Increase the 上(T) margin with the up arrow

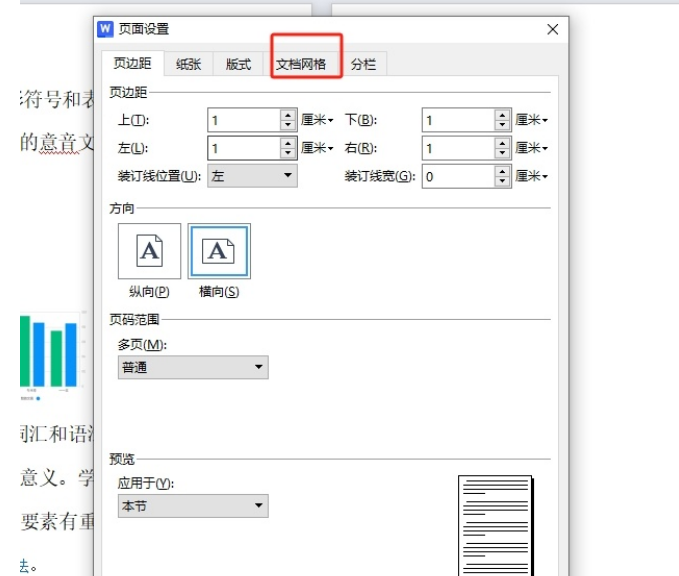pyautogui.click(x=288, y=115)
